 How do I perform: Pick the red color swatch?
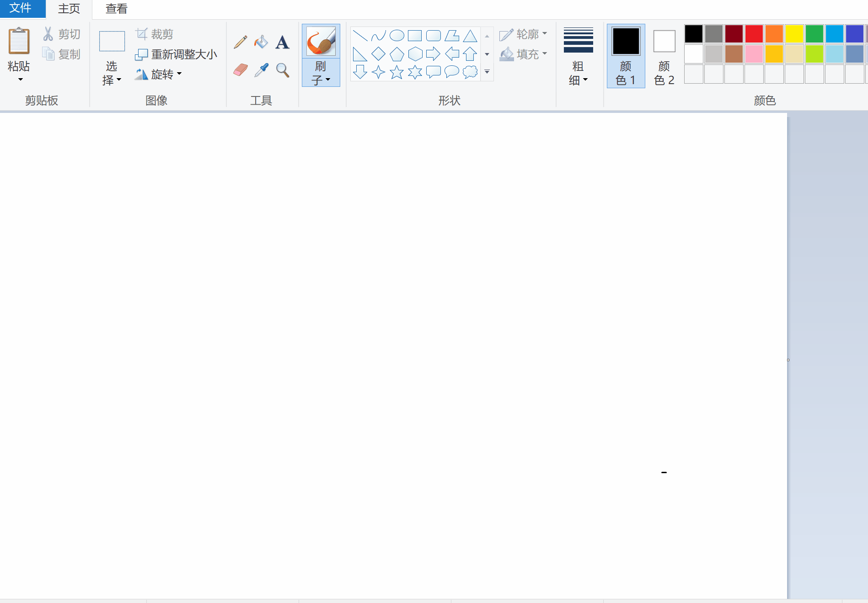(754, 34)
